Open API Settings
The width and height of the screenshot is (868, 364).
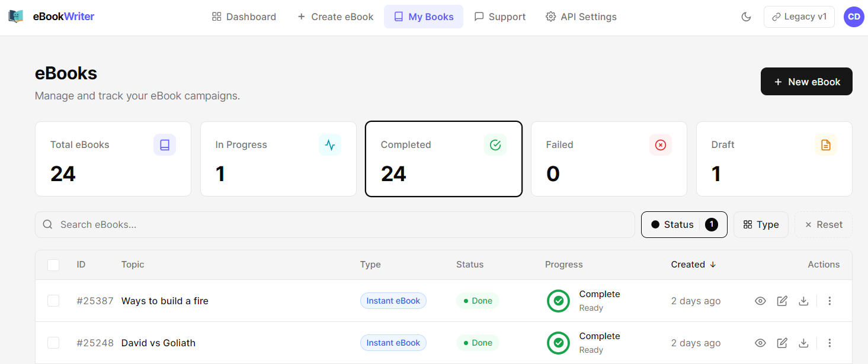pyautogui.click(x=581, y=17)
